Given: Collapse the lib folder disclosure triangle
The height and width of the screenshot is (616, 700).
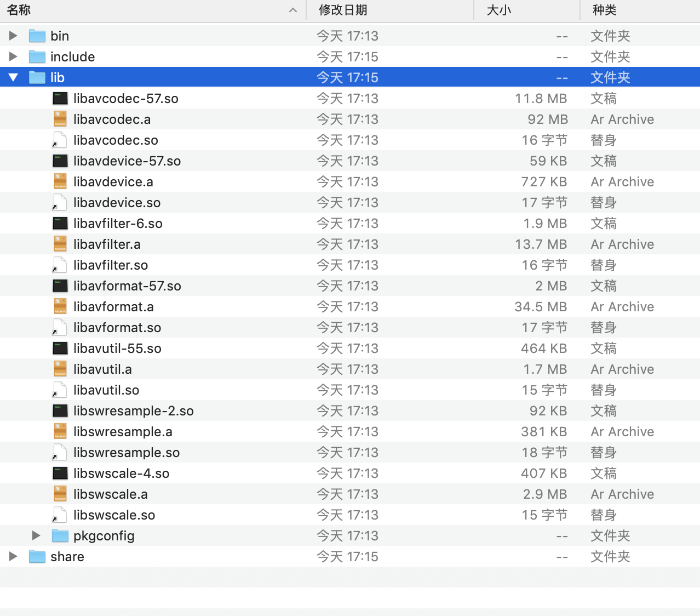Looking at the screenshot, I should pyautogui.click(x=13, y=77).
